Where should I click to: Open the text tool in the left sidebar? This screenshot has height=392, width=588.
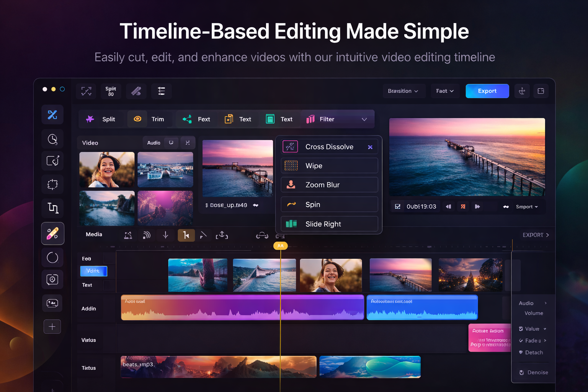pyautogui.click(x=52, y=208)
